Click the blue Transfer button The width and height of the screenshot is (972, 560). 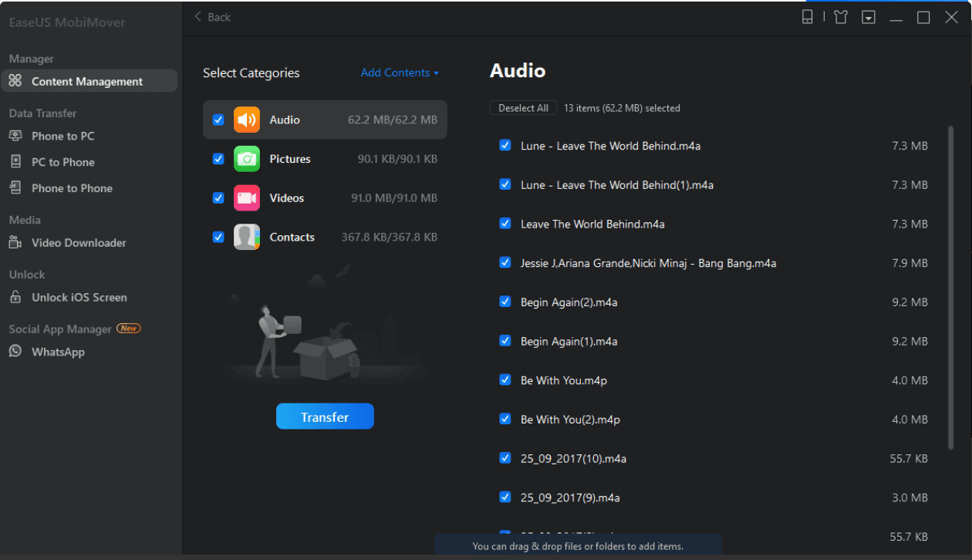tap(325, 417)
